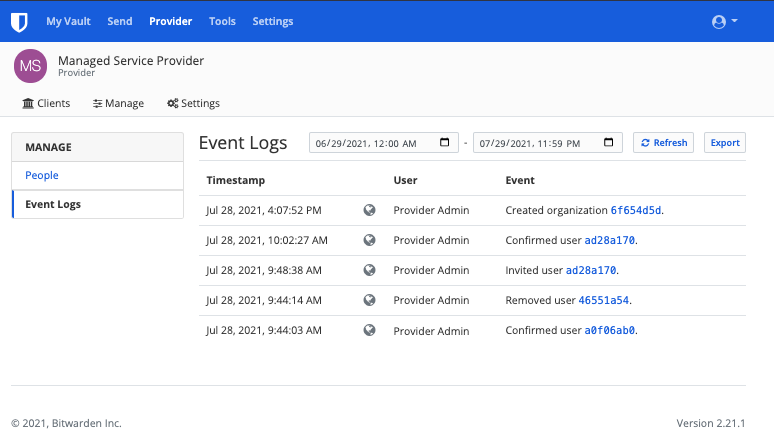Screen dimensions: 774x440
Task: Click timestamp Jul 28, 2021, 10:02:27 AM
Action: click(267, 240)
